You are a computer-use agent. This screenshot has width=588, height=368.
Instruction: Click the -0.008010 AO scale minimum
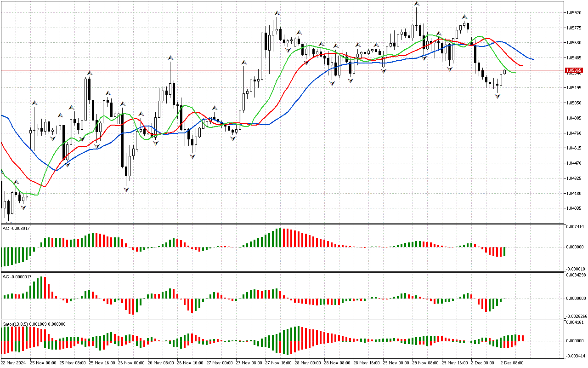pyautogui.click(x=576, y=269)
